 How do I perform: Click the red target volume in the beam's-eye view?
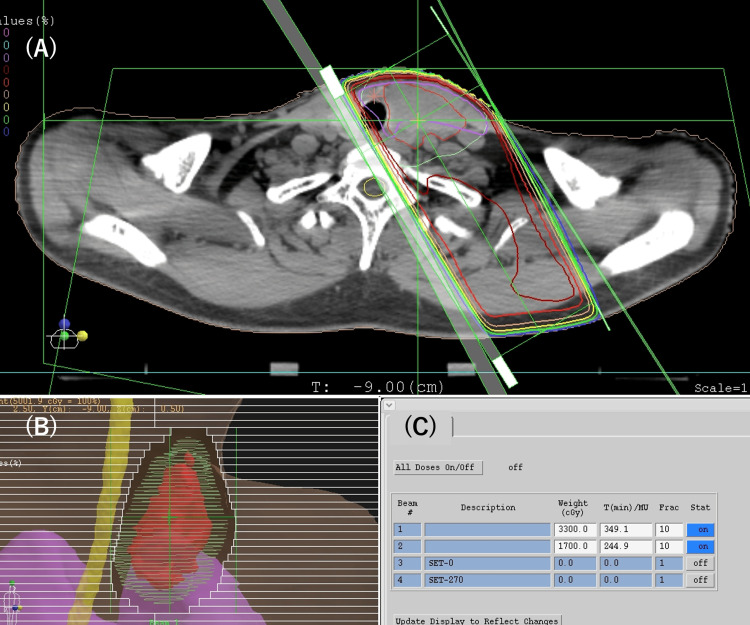172,524
